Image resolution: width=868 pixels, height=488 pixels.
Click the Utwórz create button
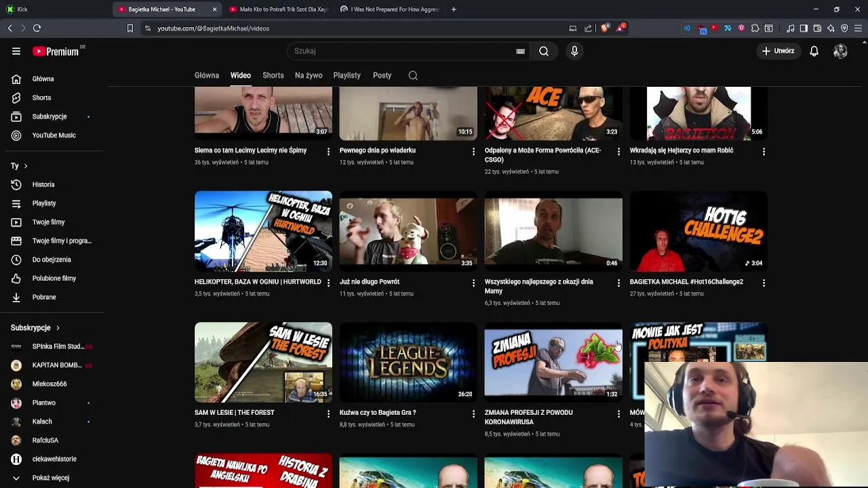778,51
